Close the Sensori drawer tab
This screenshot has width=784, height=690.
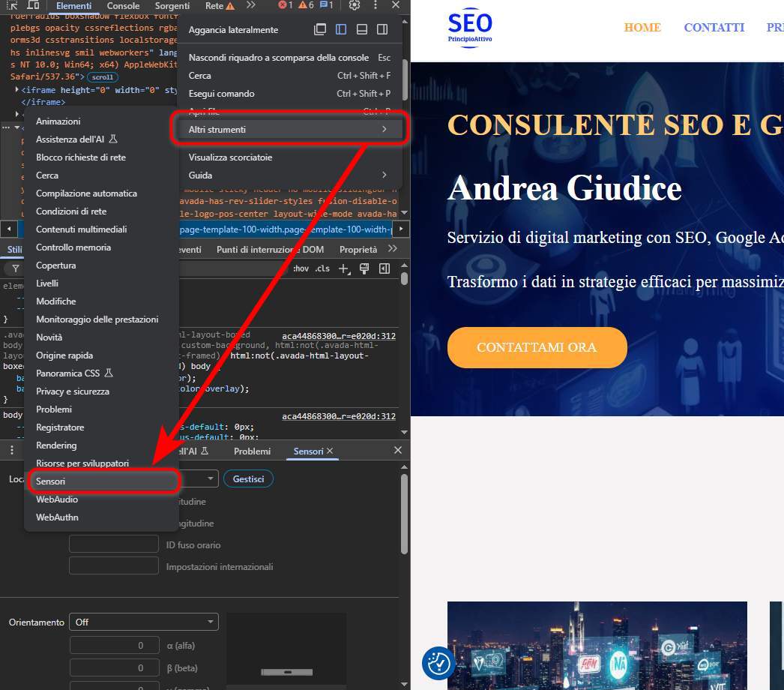tap(330, 451)
